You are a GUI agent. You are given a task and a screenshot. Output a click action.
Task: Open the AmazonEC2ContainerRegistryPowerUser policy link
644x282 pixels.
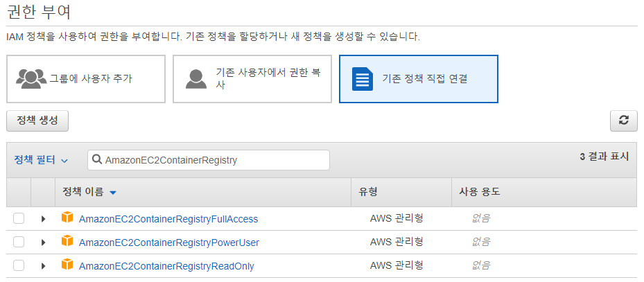click(x=169, y=243)
